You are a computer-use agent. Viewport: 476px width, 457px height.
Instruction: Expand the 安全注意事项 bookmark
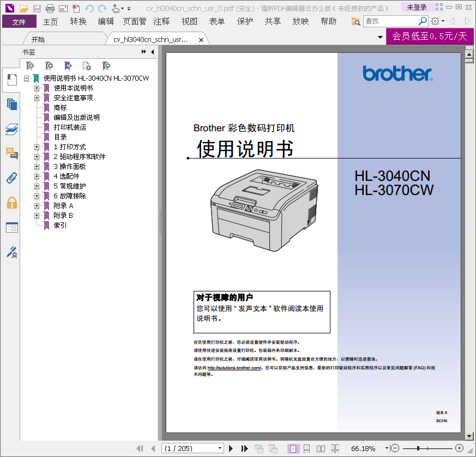click(x=37, y=98)
